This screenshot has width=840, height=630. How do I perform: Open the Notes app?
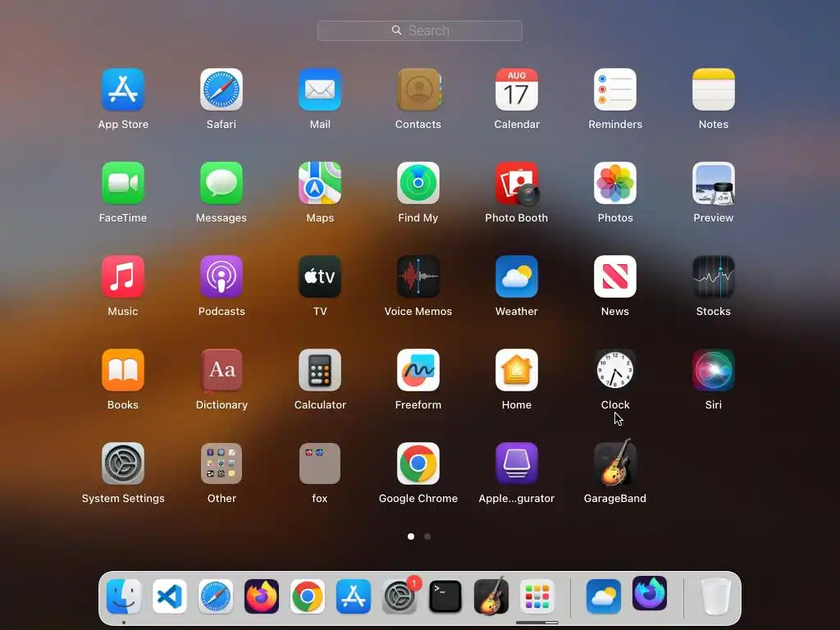coord(714,89)
